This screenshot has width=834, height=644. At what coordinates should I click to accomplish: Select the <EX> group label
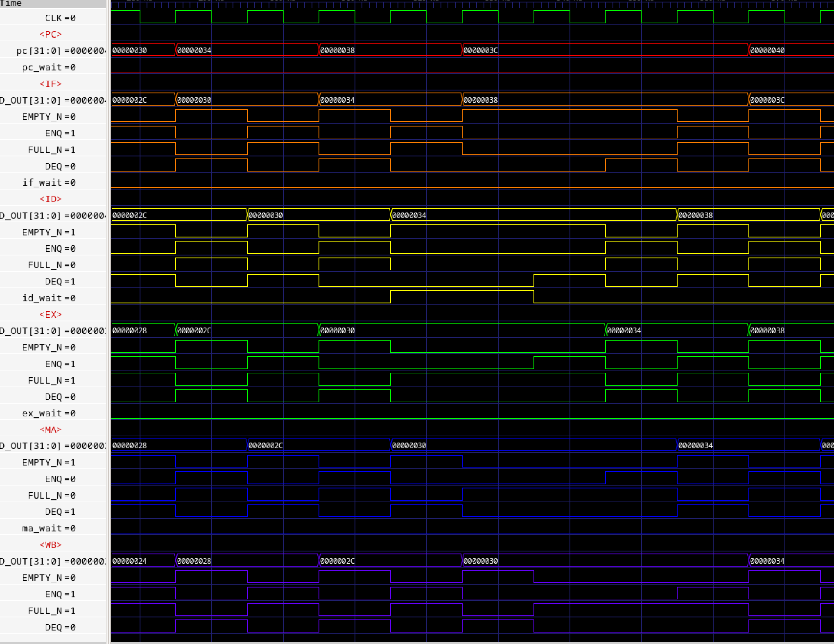[50, 314]
